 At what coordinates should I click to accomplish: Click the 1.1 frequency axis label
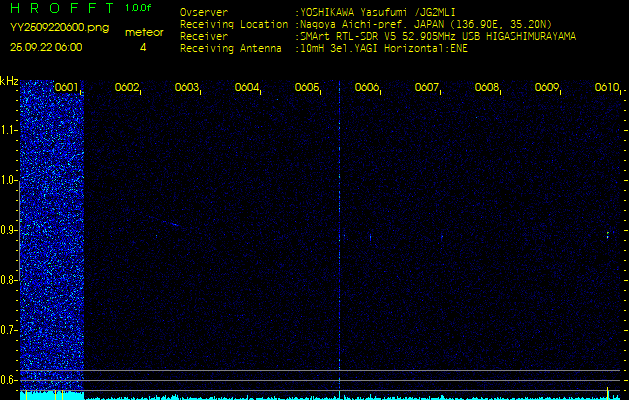pyautogui.click(x=8, y=130)
